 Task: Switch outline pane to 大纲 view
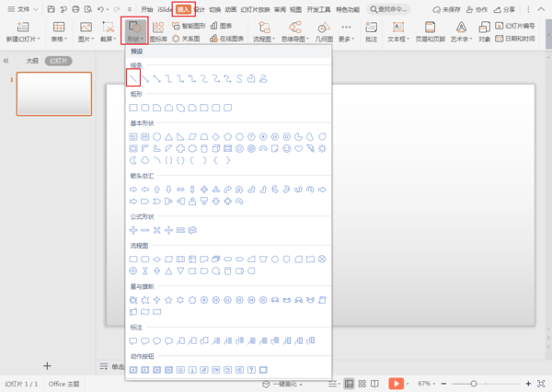tap(32, 60)
